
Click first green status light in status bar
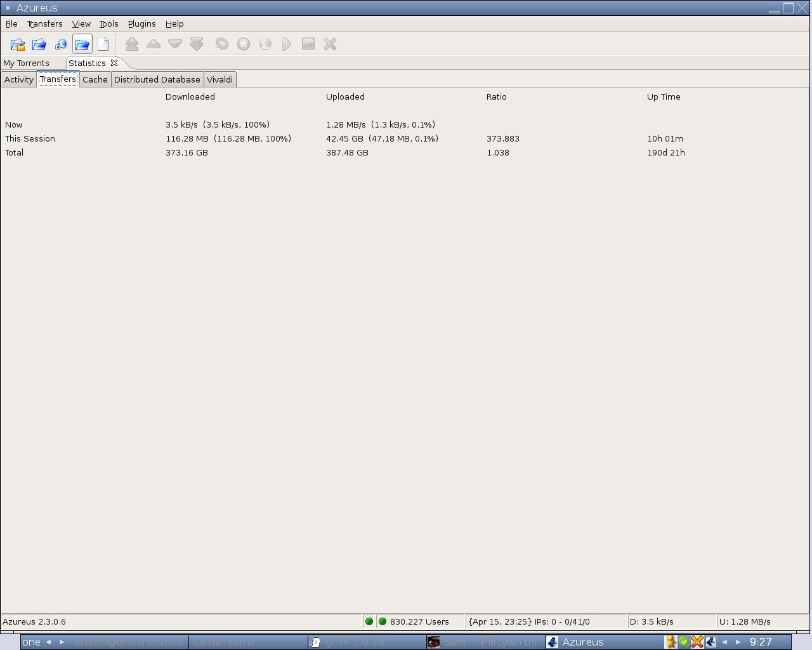(x=369, y=621)
